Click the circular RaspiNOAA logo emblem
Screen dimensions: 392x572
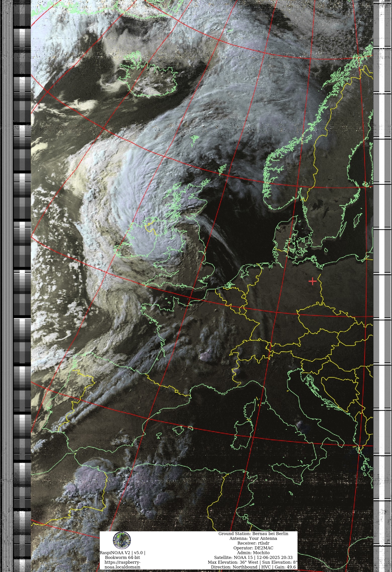(122, 540)
